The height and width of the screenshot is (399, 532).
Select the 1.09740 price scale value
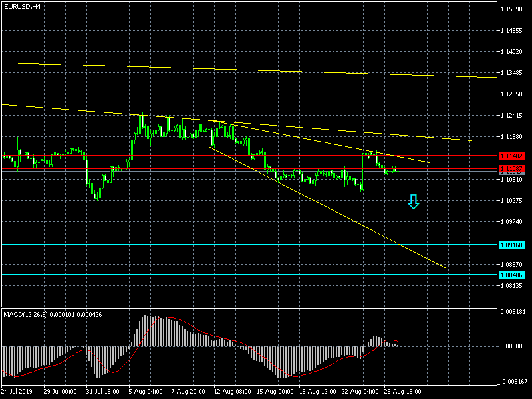pos(511,222)
